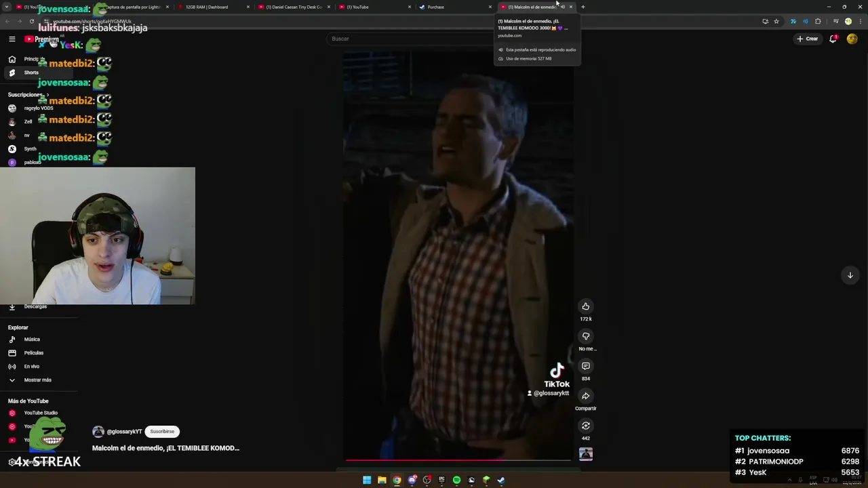Open Música under Explorar
This screenshot has height=488, width=868.
point(32,339)
